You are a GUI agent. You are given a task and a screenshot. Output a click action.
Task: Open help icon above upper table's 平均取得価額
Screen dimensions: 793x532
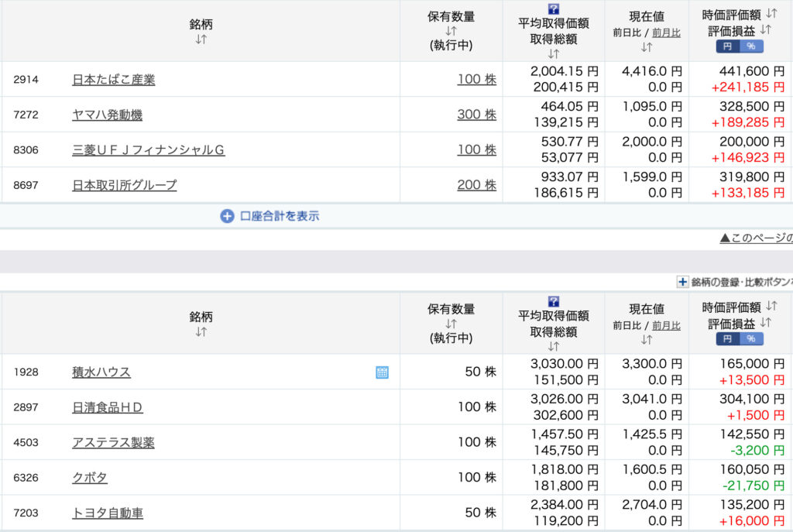click(554, 9)
